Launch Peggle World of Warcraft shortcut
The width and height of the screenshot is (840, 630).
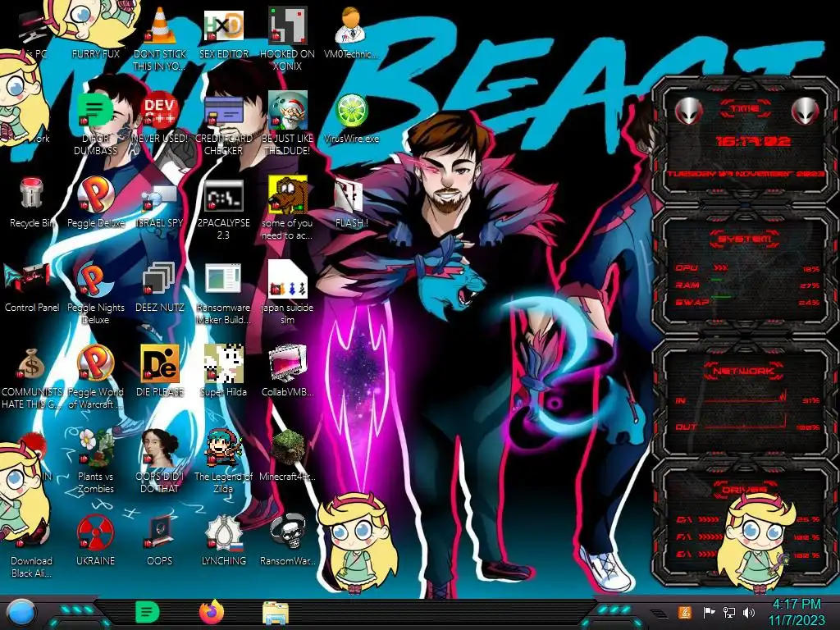tap(96, 363)
